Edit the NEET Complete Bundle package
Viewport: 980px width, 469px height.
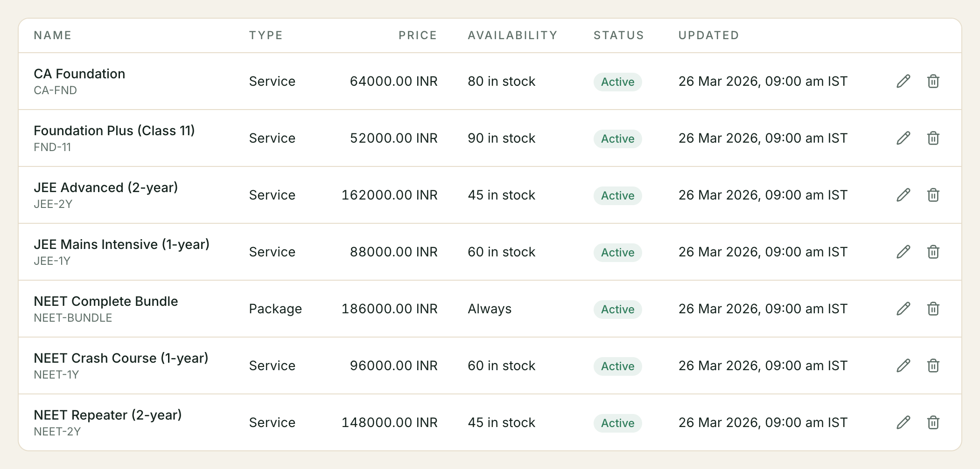point(903,309)
